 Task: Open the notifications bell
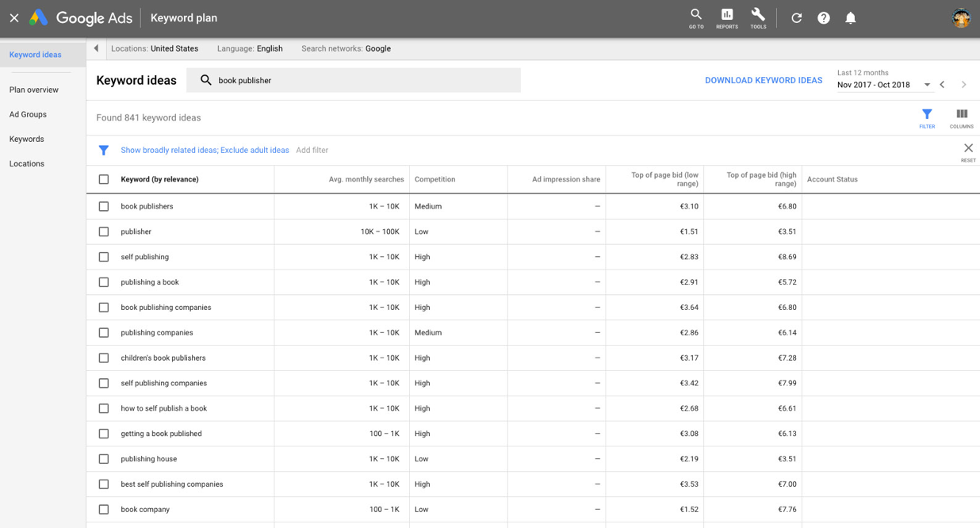(851, 18)
